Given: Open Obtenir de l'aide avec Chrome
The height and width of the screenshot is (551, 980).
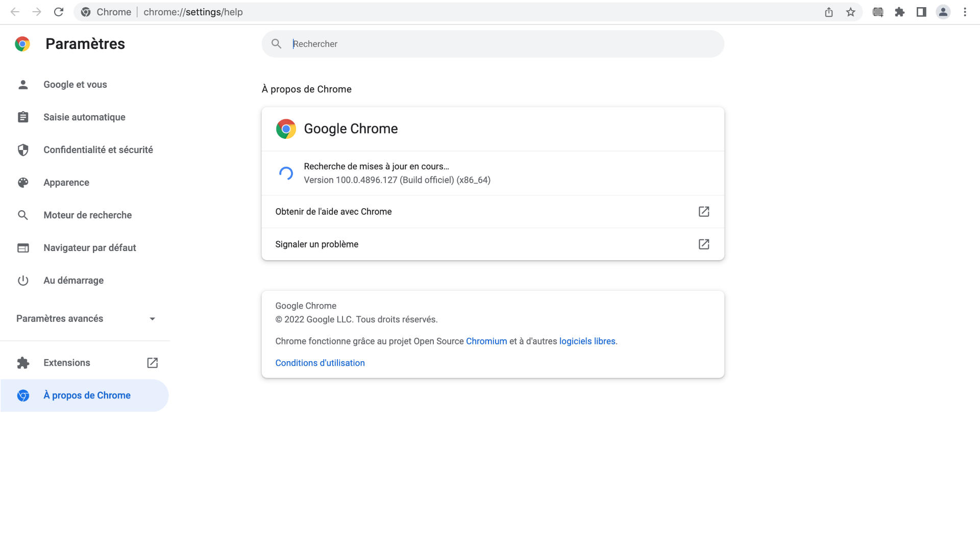Looking at the screenshot, I should point(493,212).
